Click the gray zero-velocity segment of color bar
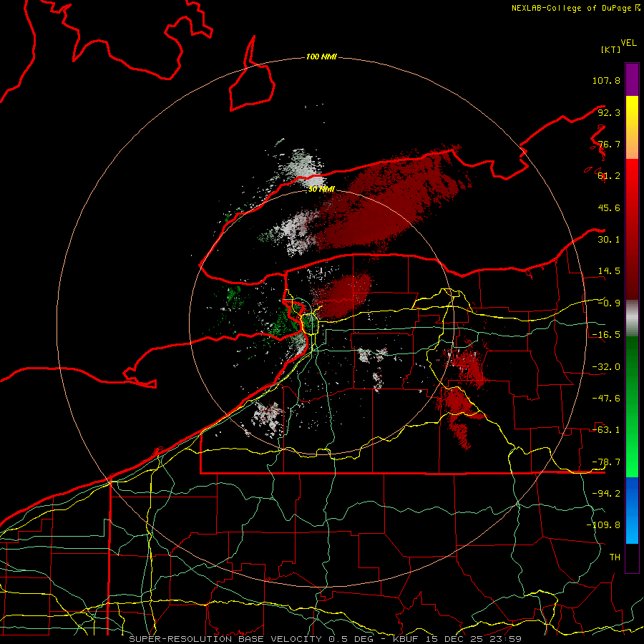 tap(632, 318)
